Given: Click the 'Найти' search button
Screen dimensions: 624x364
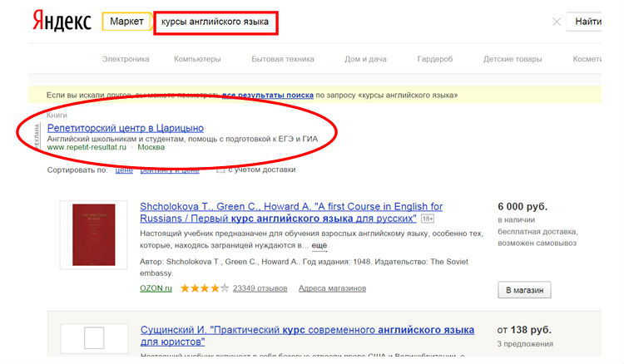Looking at the screenshot, I should [x=597, y=22].
